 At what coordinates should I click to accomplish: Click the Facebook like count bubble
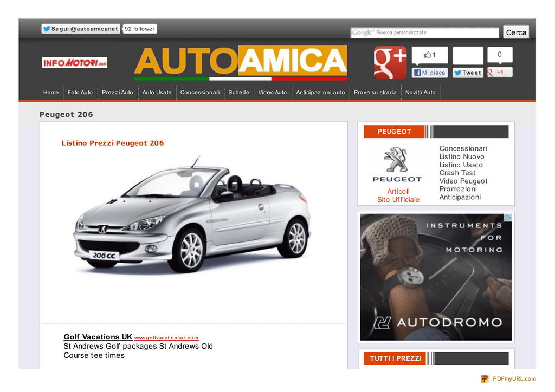pyautogui.click(x=430, y=55)
